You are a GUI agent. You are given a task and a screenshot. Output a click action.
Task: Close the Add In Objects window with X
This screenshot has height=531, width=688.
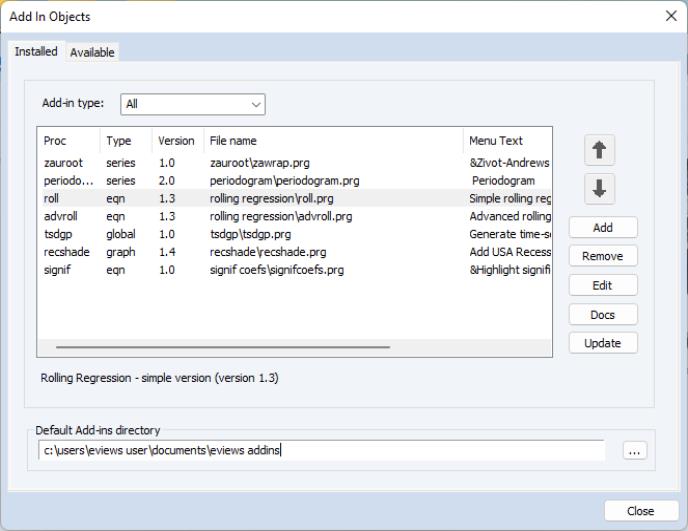(670, 16)
